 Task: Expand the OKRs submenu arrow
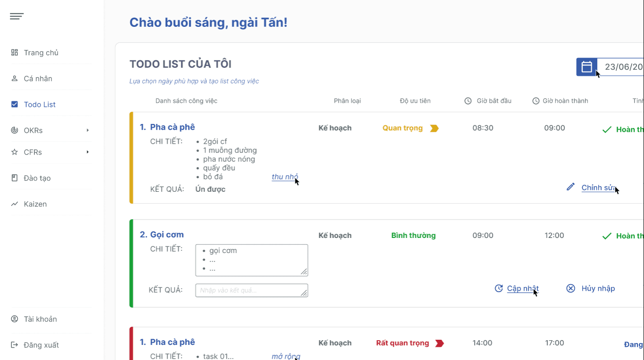click(x=88, y=130)
